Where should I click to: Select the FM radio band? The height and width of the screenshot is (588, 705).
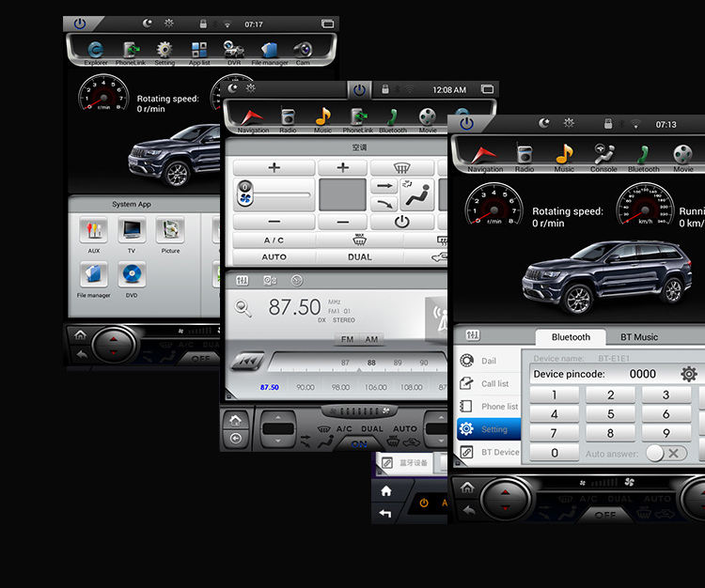click(x=348, y=339)
